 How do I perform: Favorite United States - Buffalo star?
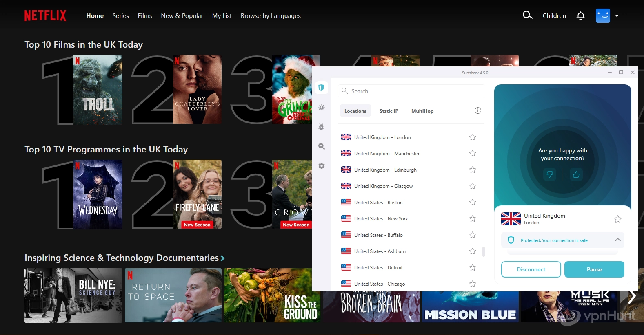click(473, 235)
